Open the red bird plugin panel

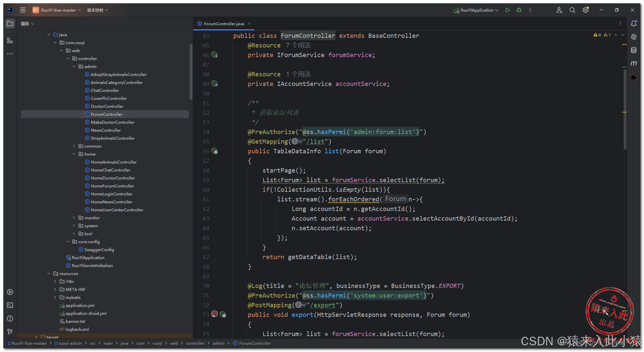(x=634, y=77)
